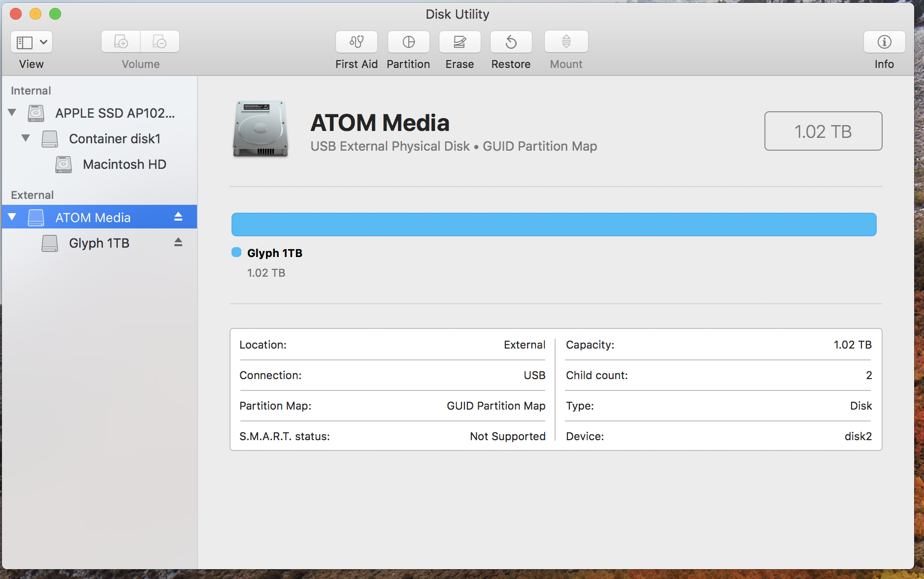Close the Disk Utility window
Image resolution: width=924 pixels, height=579 pixels.
[16, 14]
